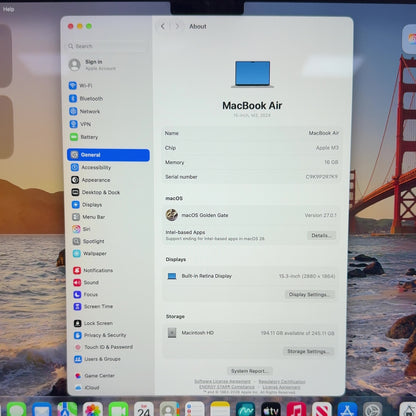This screenshot has width=416, height=416.
Task: Click the Details button for Intel-based apps
Action: [x=321, y=235]
